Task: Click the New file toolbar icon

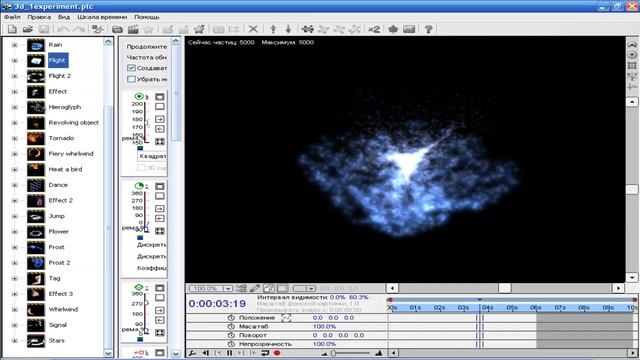Action: click(x=13, y=29)
